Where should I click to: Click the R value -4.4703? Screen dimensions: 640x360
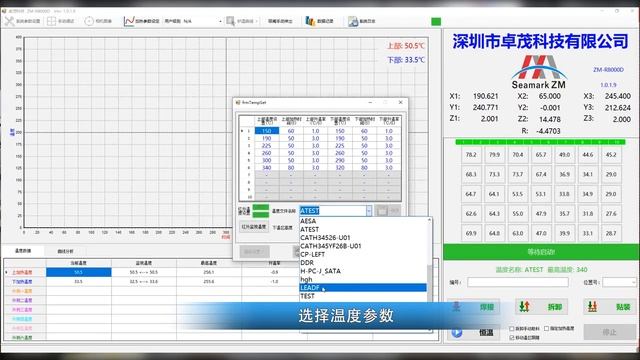[547, 131]
